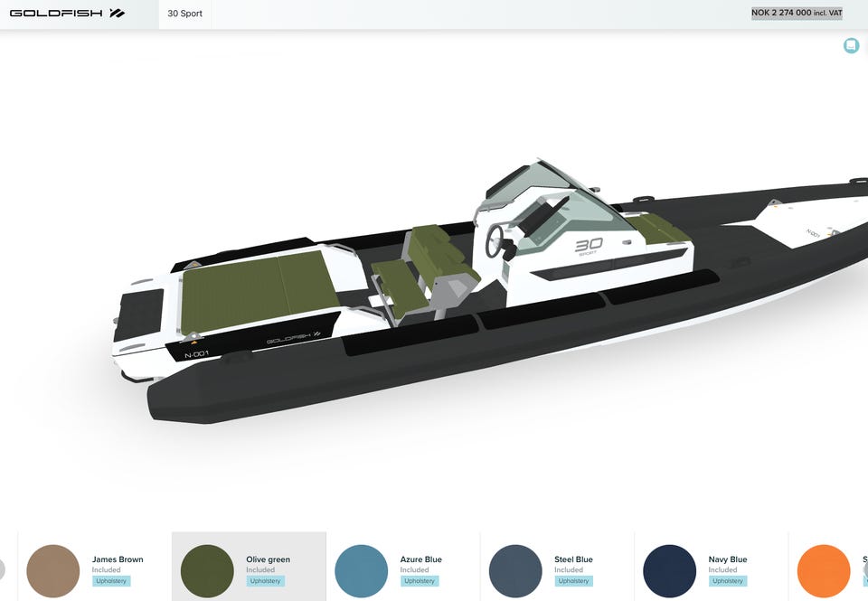Open the 30 Sport tab

click(184, 14)
